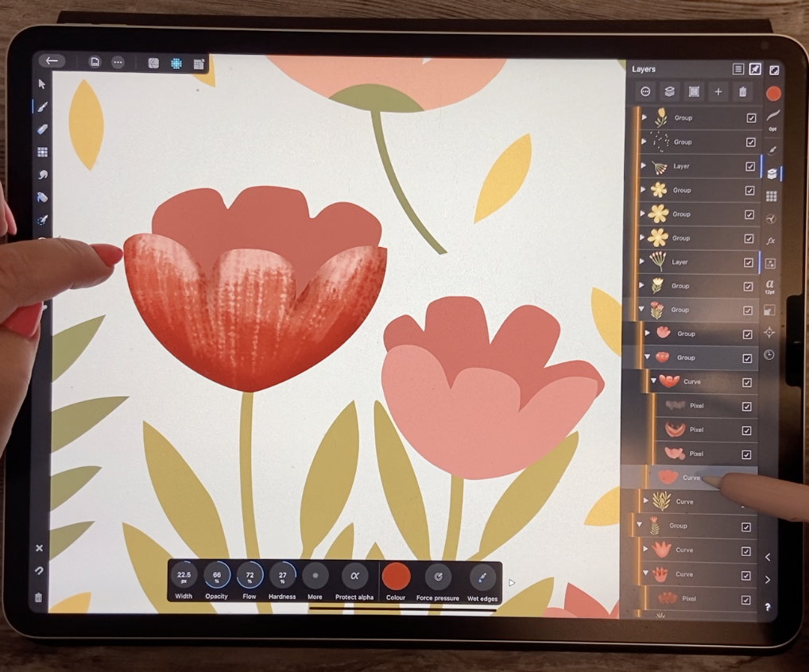Open the Text studio 'a' icon
The width and height of the screenshot is (809, 672).
[770, 284]
